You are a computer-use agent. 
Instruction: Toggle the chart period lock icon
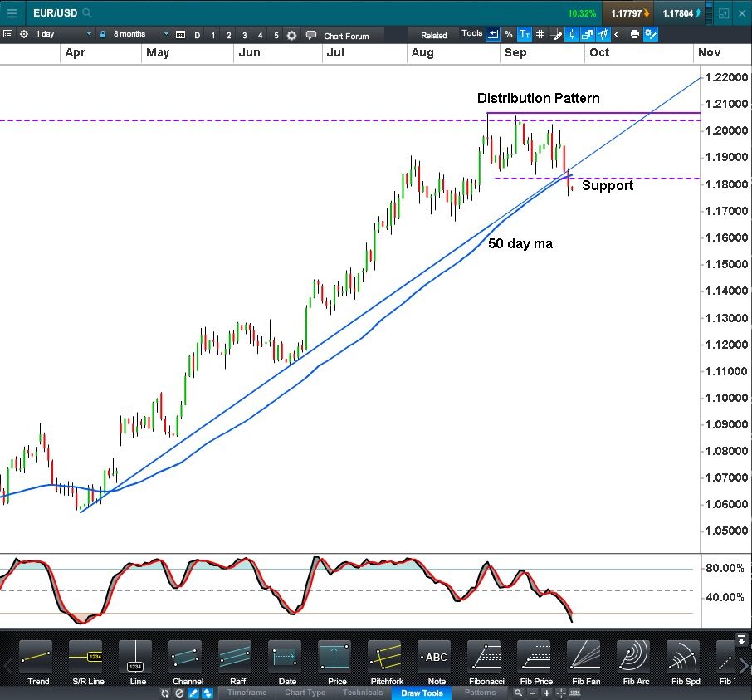pos(103,34)
